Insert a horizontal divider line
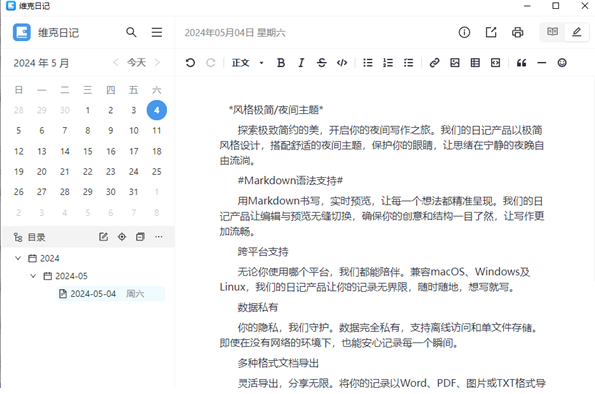The height and width of the screenshot is (394, 595). click(541, 63)
